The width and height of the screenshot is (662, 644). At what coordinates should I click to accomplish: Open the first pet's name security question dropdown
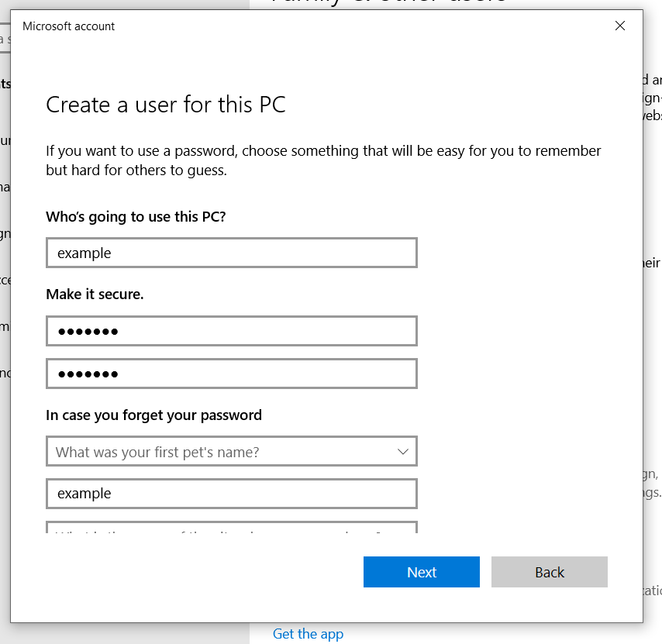(x=232, y=451)
